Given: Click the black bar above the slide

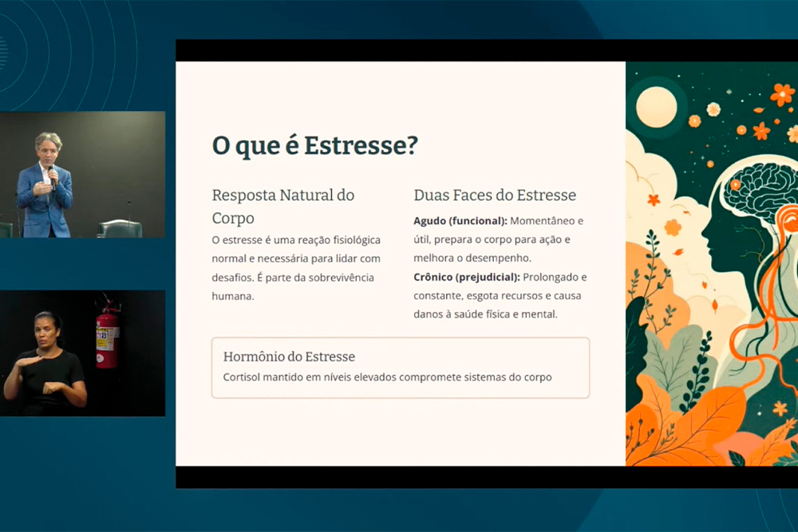Looking at the screenshot, I should click(487, 50).
